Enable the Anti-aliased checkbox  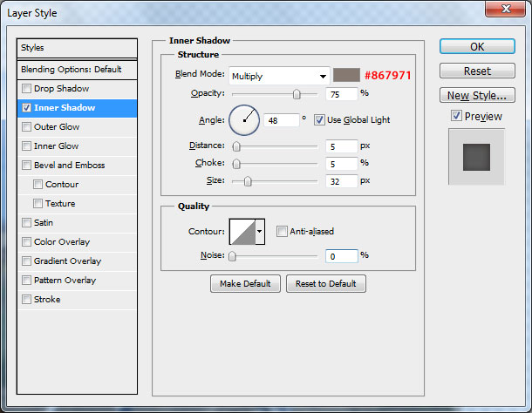pos(282,232)
